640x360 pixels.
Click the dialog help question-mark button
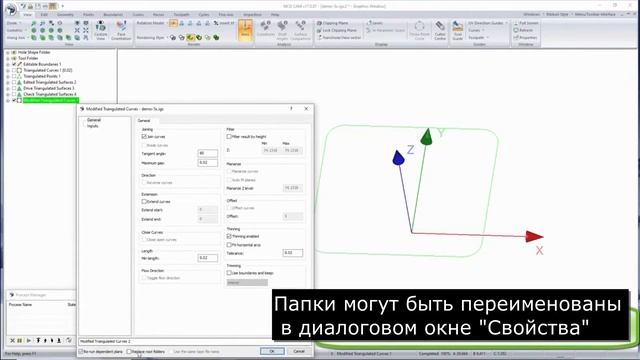click(291, 109)
